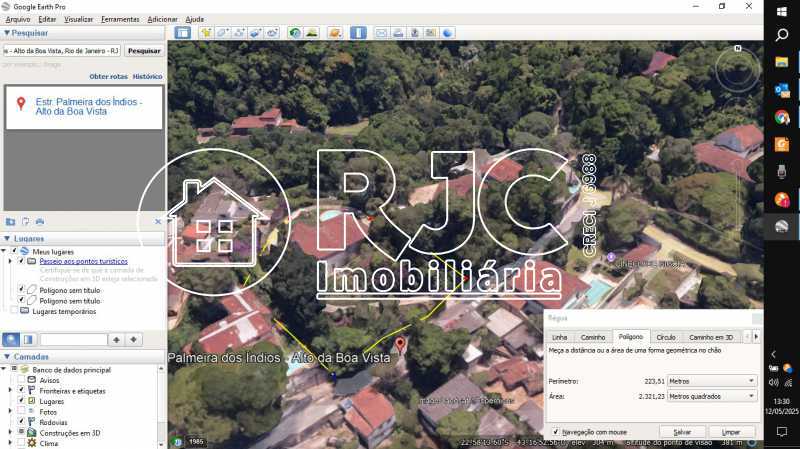
Task: Open the Perímetro units dropdown (Metros)
Action: click(712, 381)
